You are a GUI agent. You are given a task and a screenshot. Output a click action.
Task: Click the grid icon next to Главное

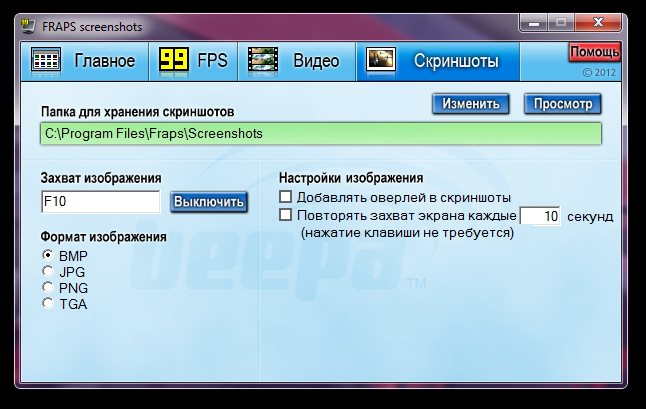click(46, 61)
